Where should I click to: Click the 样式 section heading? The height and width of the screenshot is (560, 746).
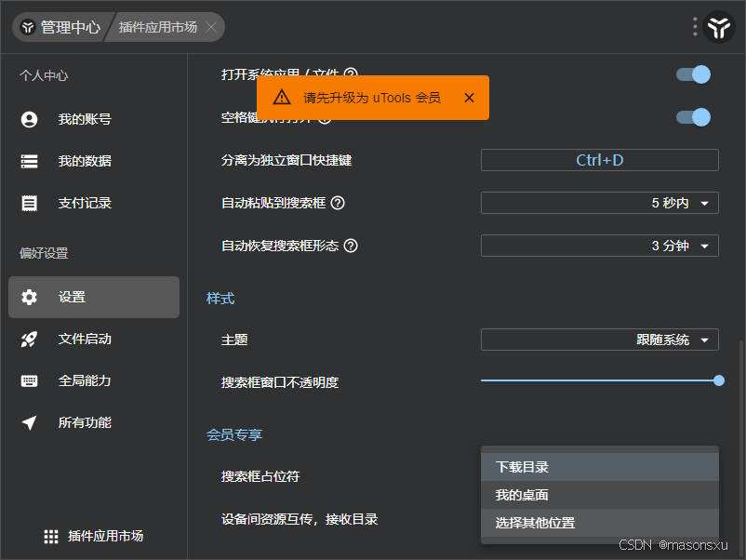pyautogui.click(x=220, y=299)
